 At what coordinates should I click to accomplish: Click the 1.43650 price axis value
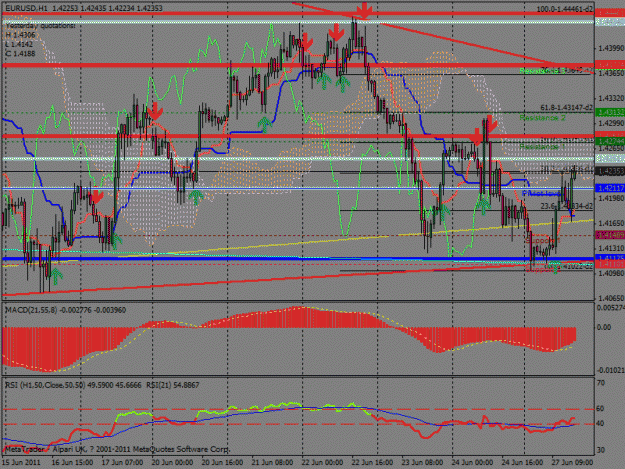pyautogui.click(x=611, y=73)
